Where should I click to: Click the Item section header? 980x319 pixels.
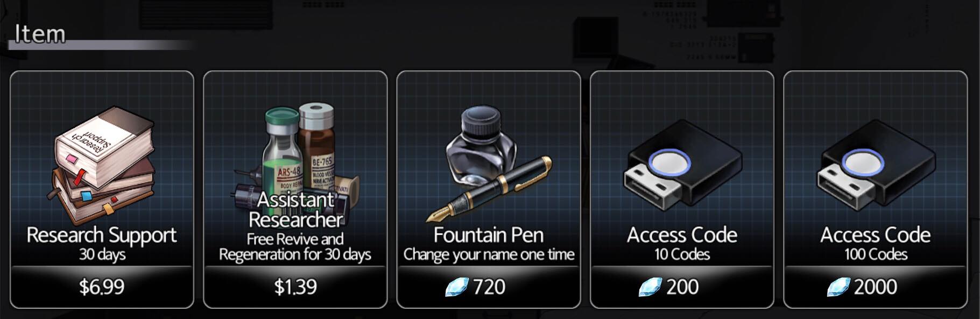tap(40, 34)
